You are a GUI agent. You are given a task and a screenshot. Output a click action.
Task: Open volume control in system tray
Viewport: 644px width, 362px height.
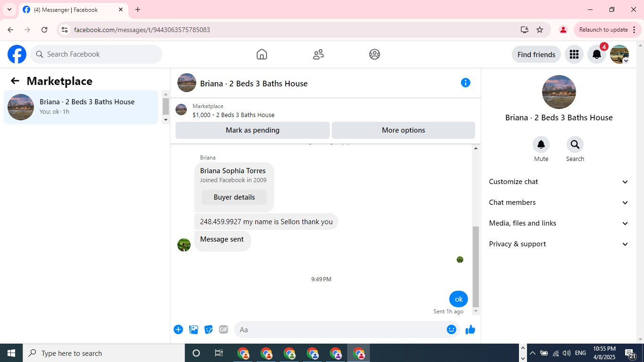click(x=567, y=353)
